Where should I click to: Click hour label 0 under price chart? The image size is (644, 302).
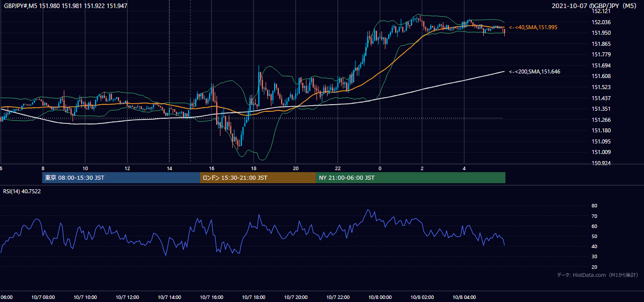point(380,168)
